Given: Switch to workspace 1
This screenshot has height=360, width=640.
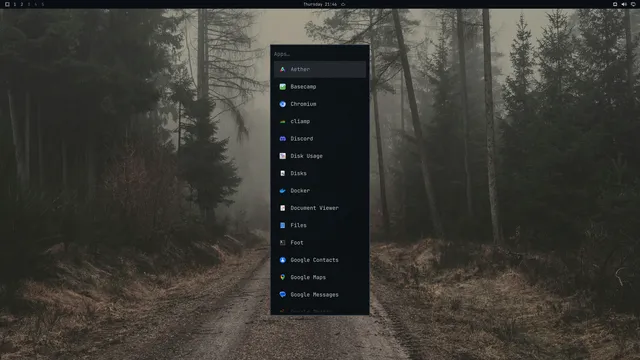Looking at the screenshot, I should click(15, 4).
